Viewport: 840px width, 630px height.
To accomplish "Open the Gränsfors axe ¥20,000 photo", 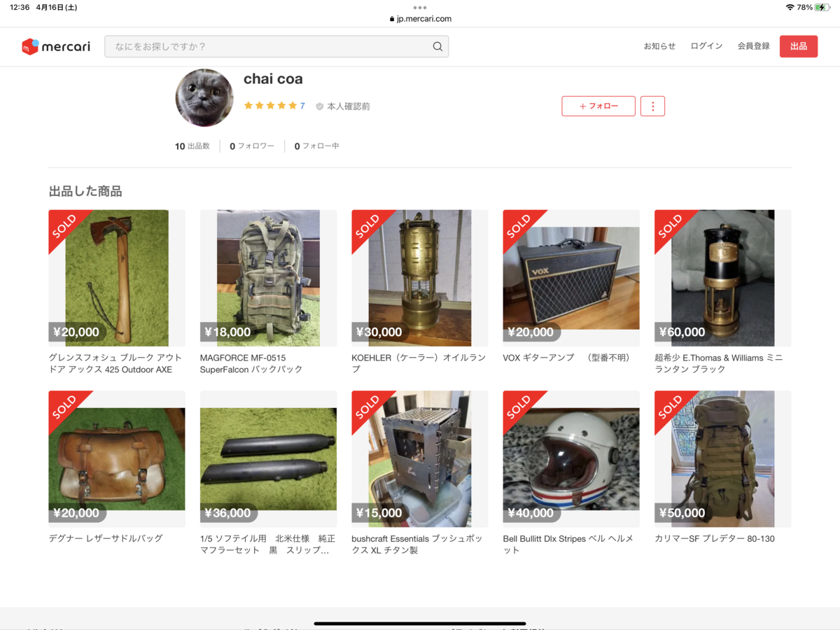I will click(117, 278).
